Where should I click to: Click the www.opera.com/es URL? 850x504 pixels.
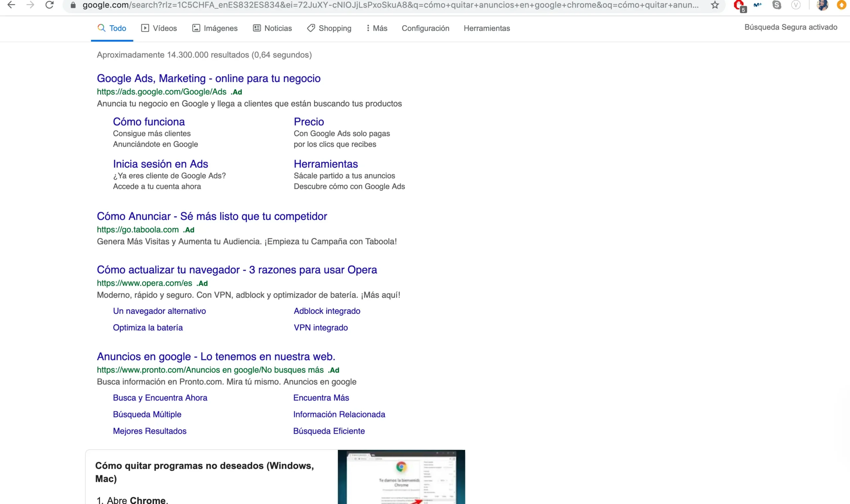point(144,283)
